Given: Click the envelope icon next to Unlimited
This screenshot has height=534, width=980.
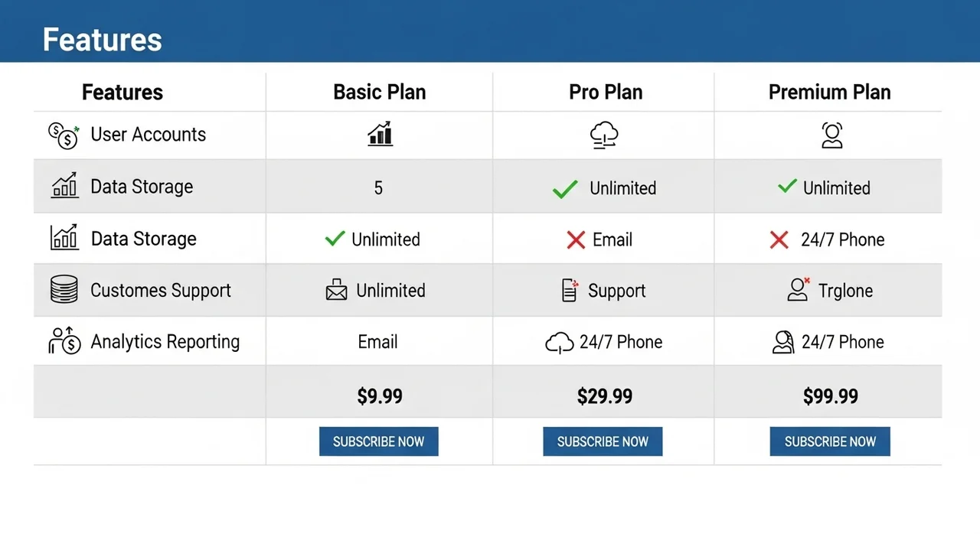Looking at the screenshot, I should 336,291.
